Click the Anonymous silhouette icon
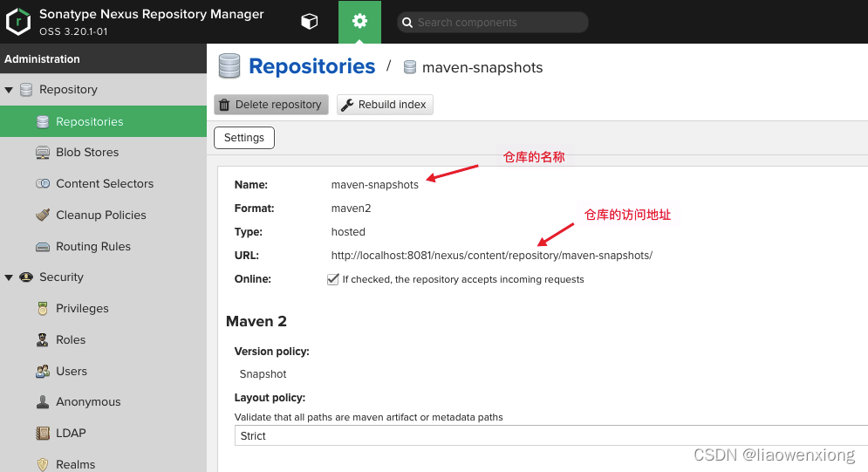Screen dimensions: 868x472 [x=43, y=402]
